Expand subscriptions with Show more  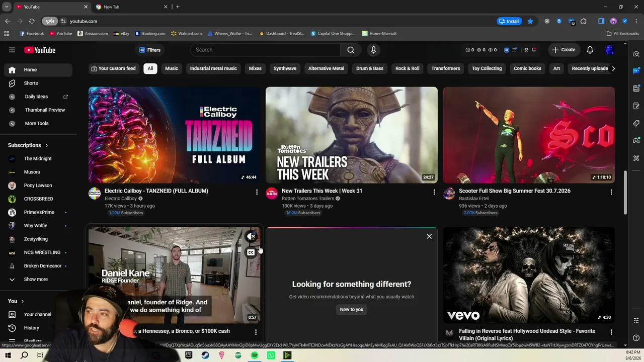point(36,279)
